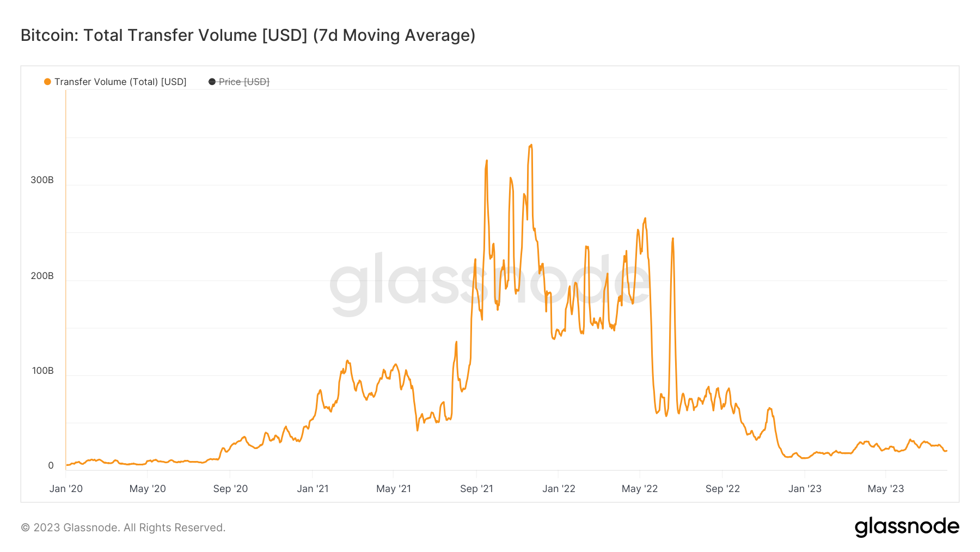The image size is (980, 552).
Task: Toggle the Transfer Volume (Total) legend entry
Action: (x=115, y=82)
